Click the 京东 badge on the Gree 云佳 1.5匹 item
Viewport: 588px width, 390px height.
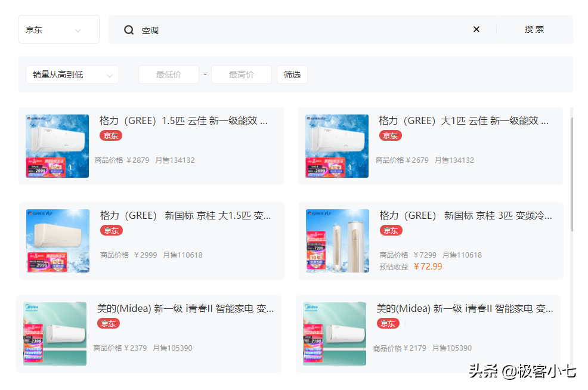pos(110,136)
